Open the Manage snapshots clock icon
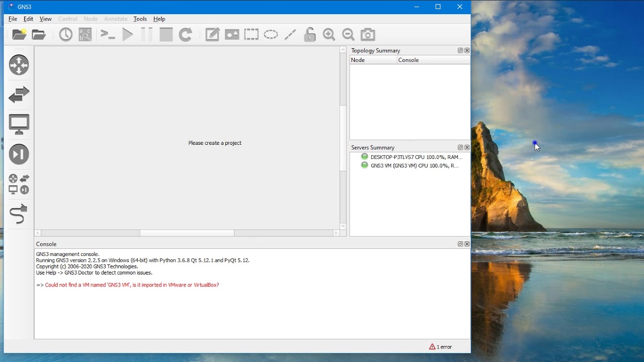Screen dimensions: 644x362 tap(66, 34)
